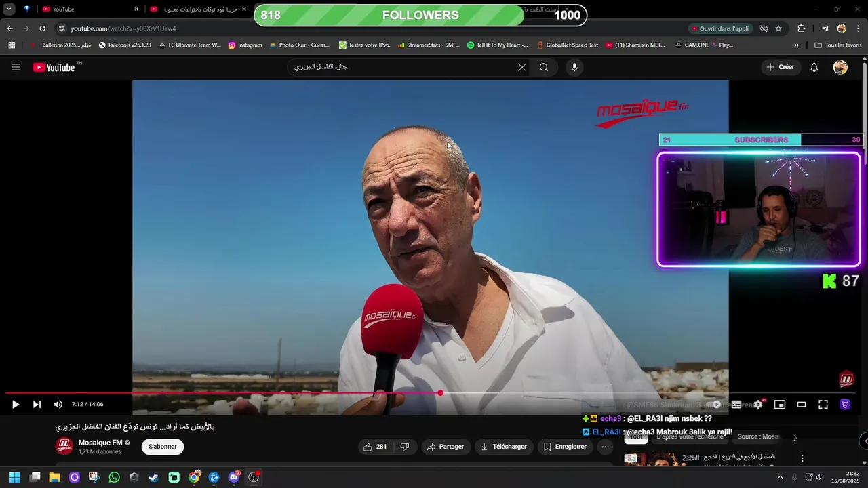
Task: Clear the search box text
Action: tap(522, 67)
